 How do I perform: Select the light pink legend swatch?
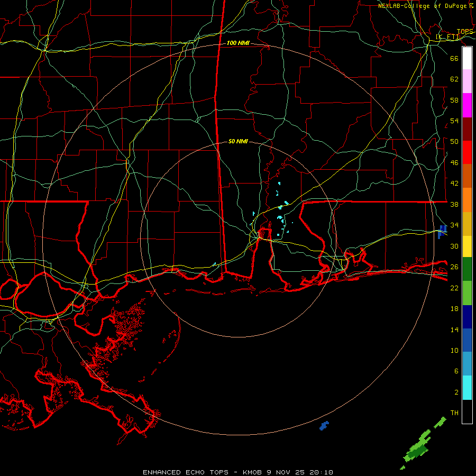[467, 81]
